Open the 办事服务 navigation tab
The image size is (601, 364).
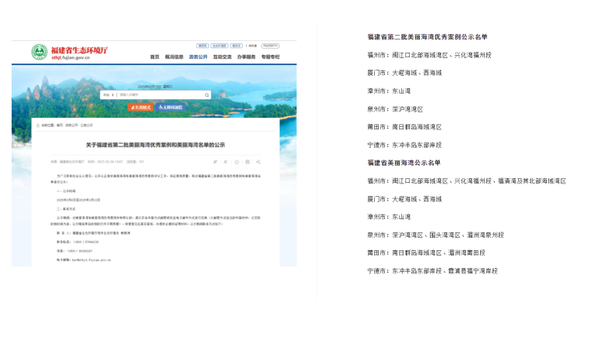click(246, 57)
